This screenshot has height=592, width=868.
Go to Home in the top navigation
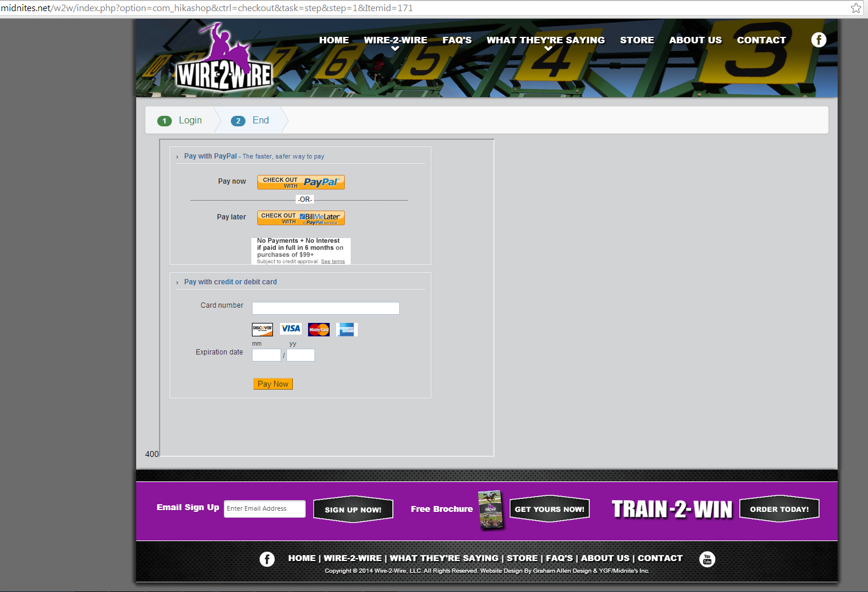[334, 40]
